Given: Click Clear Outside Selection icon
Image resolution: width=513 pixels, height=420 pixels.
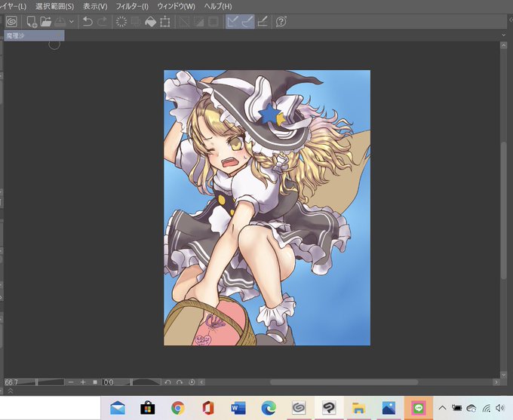Looking at the screenshot, I should tap(136, 22).
